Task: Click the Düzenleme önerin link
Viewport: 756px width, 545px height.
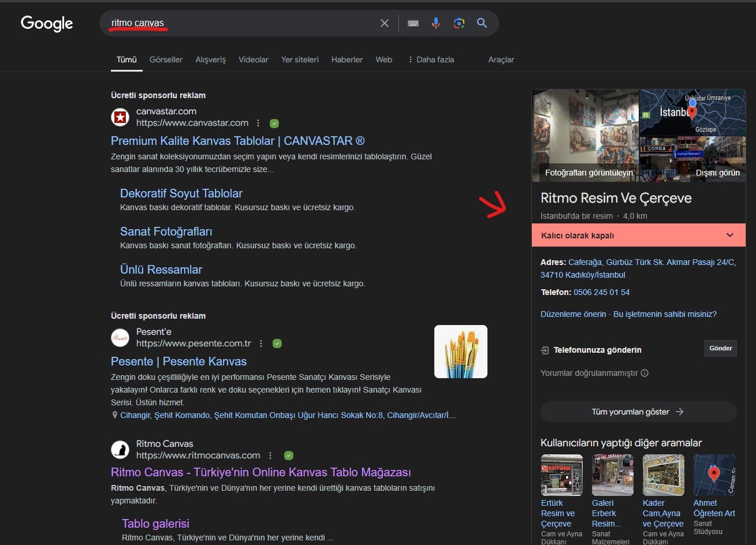Action: [573, 314]
